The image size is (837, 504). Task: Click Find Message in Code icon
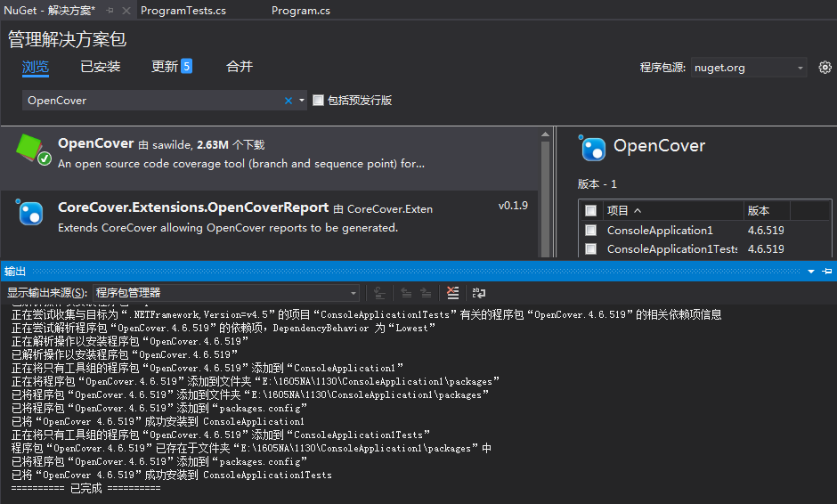379,293
